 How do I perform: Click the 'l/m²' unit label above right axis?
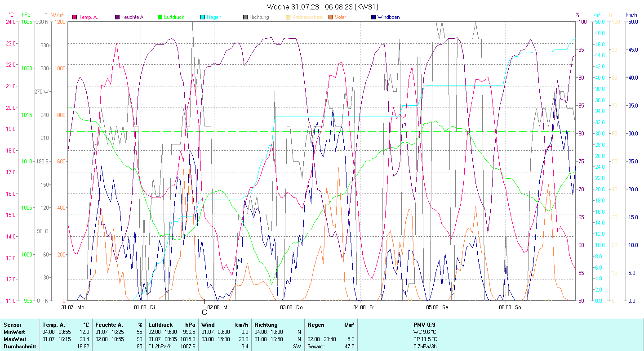pyautogui.click(x=597, y=15)
